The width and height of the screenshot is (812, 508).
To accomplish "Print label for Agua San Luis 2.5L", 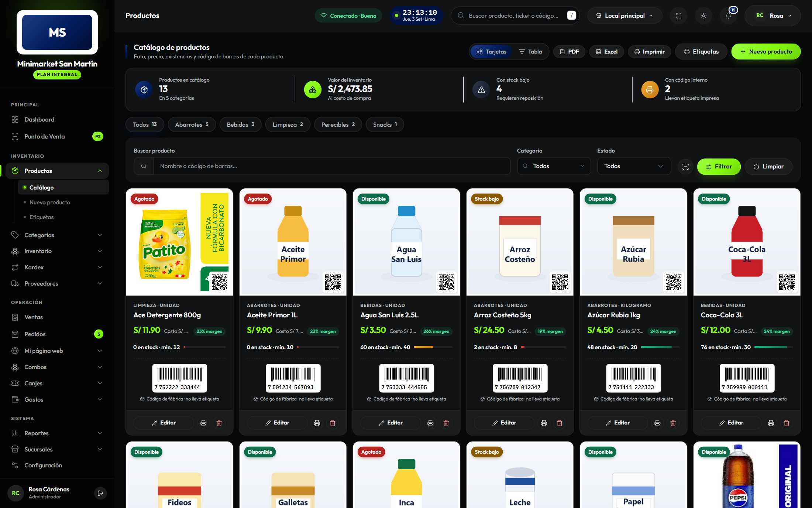I will pyautogui.click(x=430, y=423).
